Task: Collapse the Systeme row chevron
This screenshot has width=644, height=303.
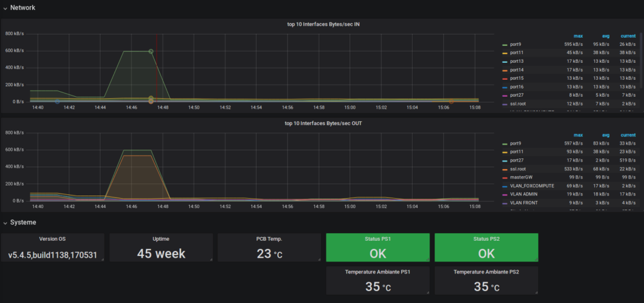Action: tap(5, 223)
